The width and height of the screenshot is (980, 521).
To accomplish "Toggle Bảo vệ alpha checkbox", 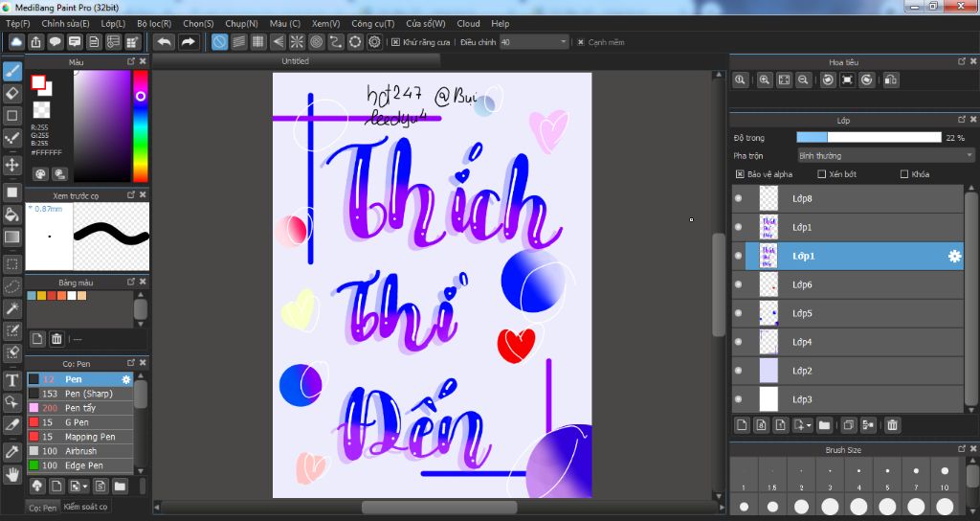I will point(740,174).
